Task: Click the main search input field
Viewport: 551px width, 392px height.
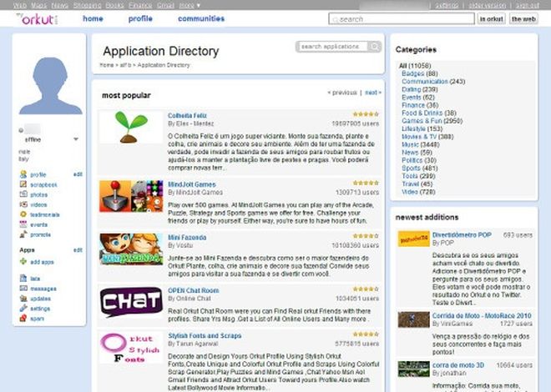Action: 402,18
